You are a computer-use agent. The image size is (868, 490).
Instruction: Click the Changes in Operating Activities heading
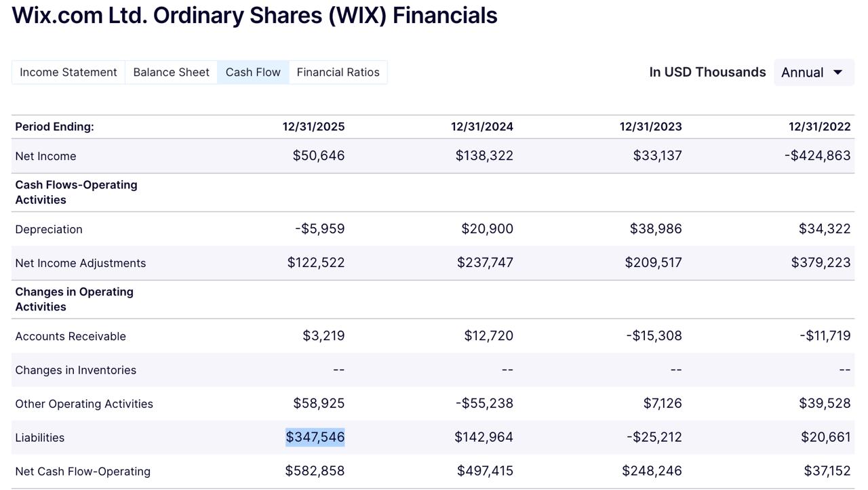(75, 300)
